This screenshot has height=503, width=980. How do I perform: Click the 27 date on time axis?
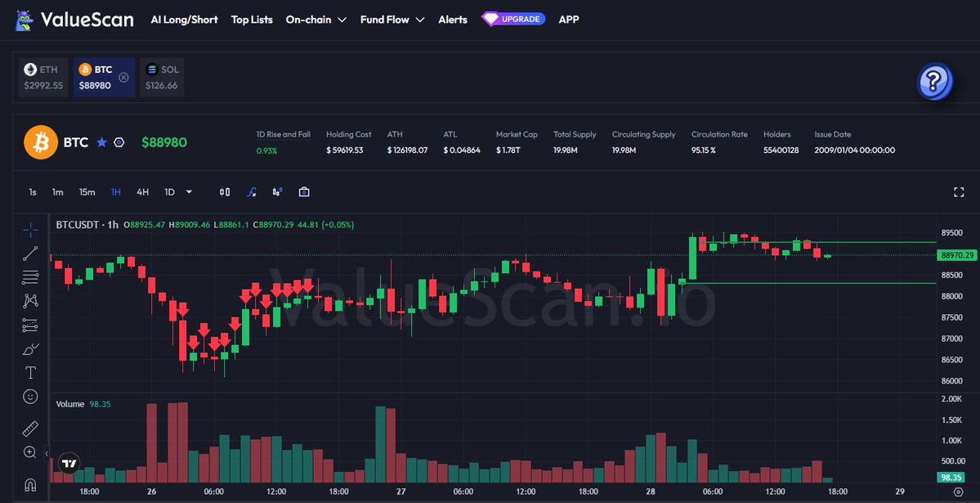coord(401,492)
